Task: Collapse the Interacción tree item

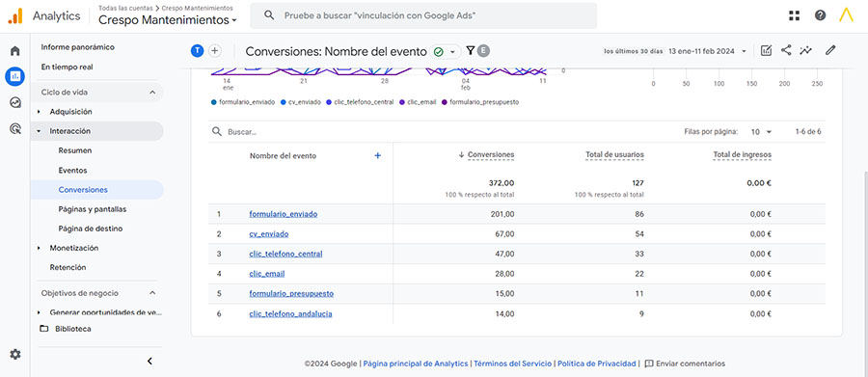Action: point(39,132)
